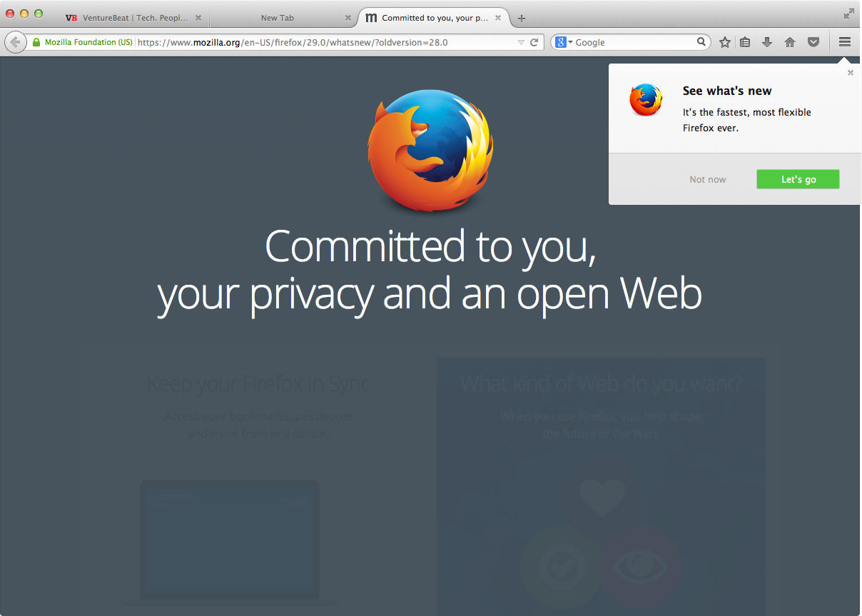Switch to the New Tab tab
This screenshot has width=862, height=616.
[x=278, y=18]
